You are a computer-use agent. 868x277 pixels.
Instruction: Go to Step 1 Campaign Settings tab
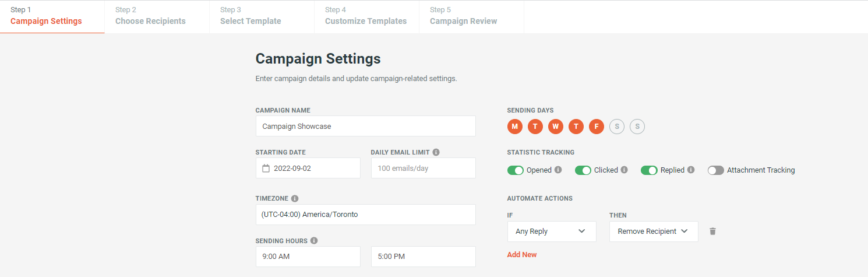coord(52,16)
